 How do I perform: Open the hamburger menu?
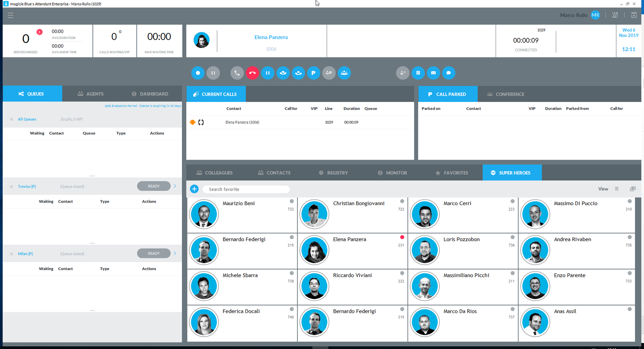click(10, 15)
